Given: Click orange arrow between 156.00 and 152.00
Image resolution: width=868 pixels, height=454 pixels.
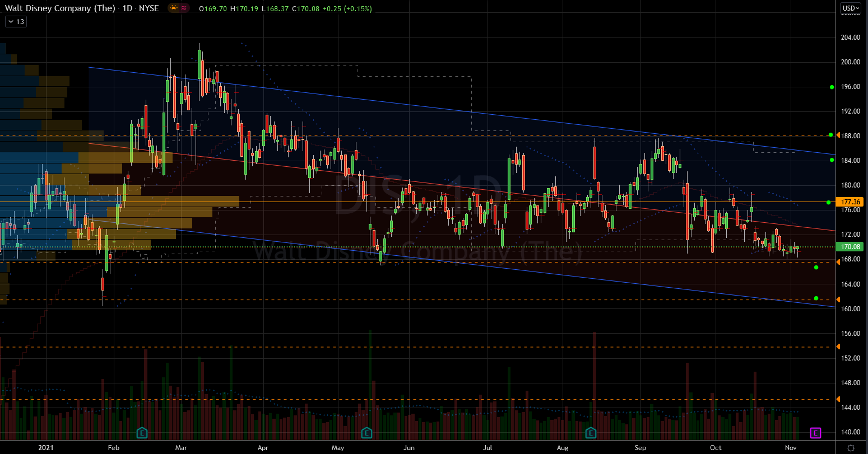Looking at the screenshot, I should coord(838,347).
